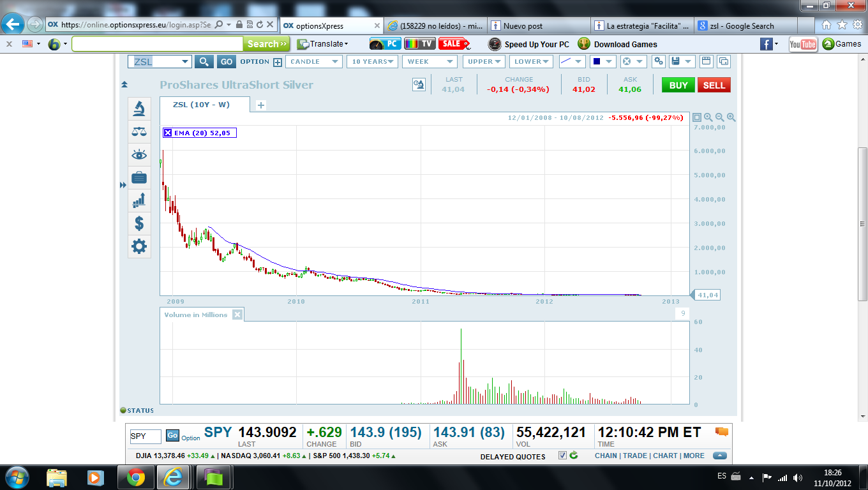Click the research icon next to ProShares title
The image size is (868, 490).
(419, 85)
